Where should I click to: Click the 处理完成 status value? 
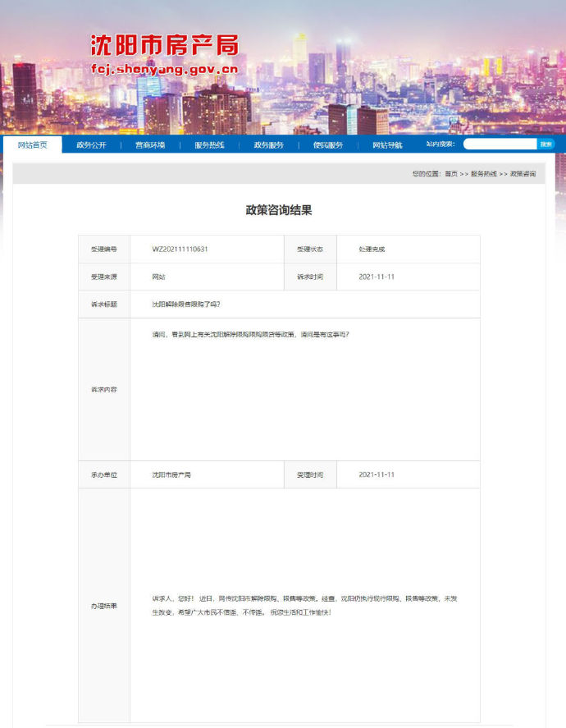[x=372, y=249]
